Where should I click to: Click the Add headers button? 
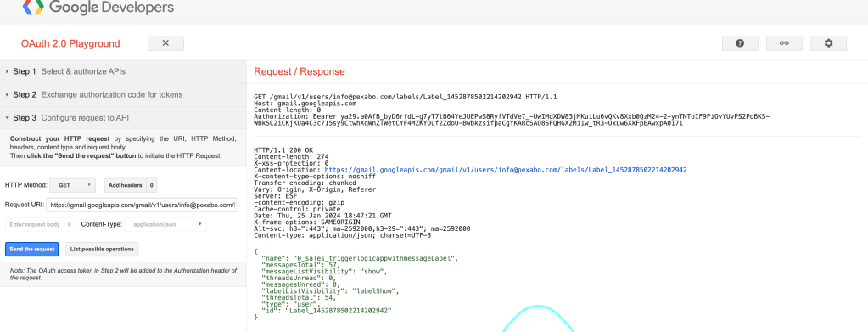[x=125, y=185]
